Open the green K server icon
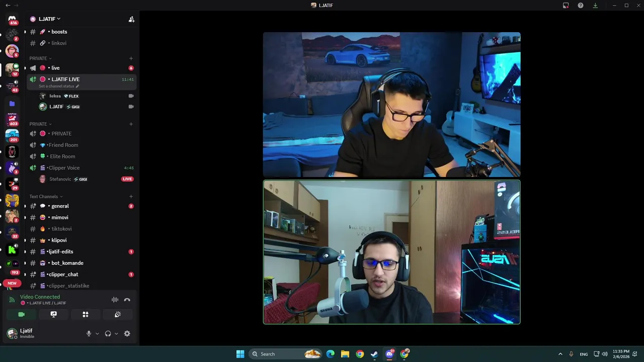 pos(12,249)
